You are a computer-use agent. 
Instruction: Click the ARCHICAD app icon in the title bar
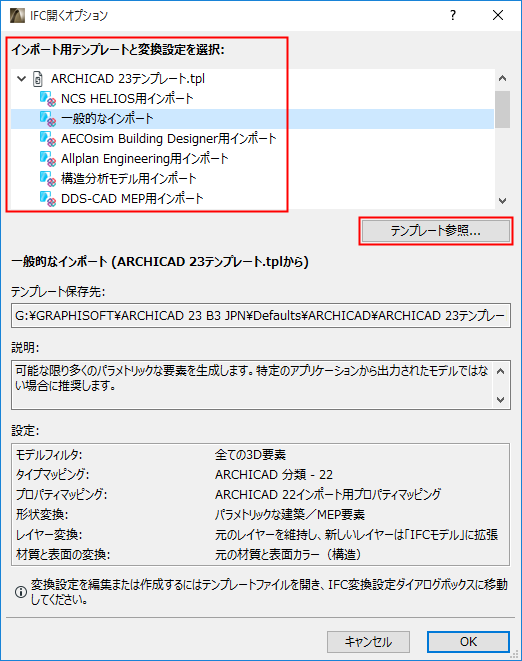(x=17, y=16)
